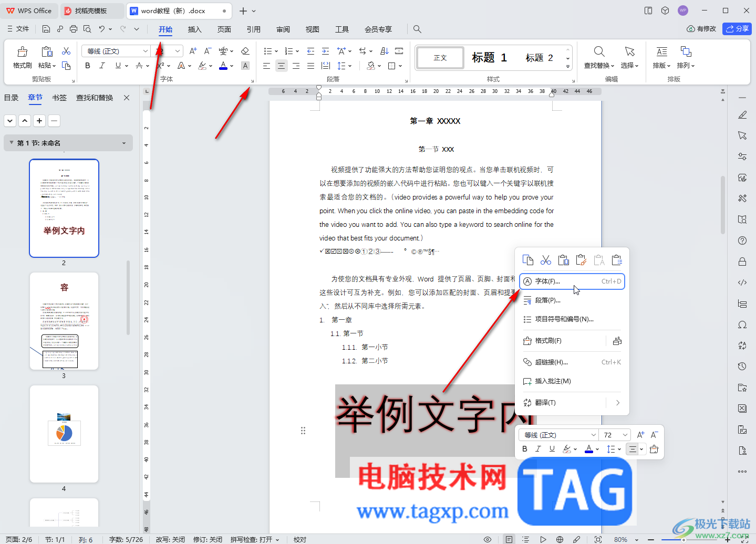Click the Cut scissors icon in the ribbon
Screen dimensions: 756x544
[x=66, y=51]
